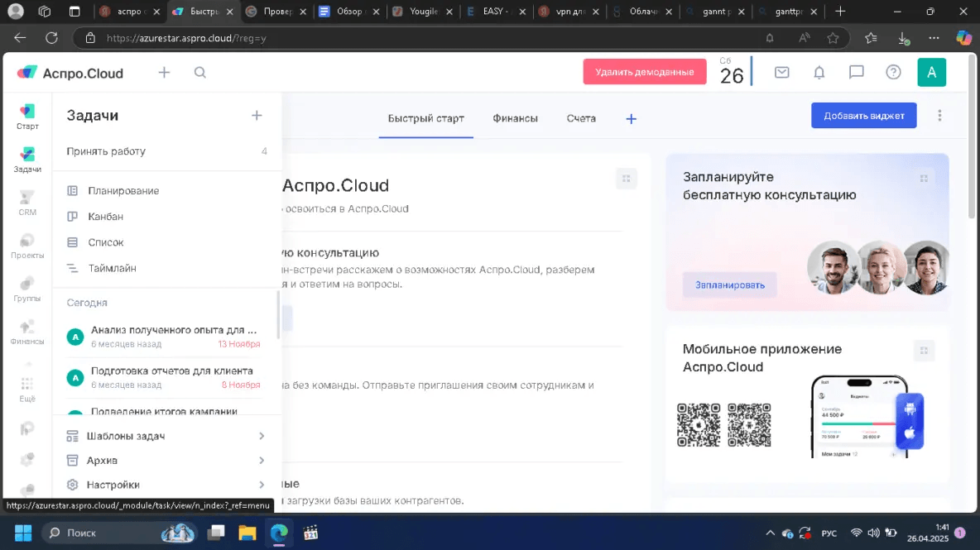Add new task with plus icon in Задачи panel
This screenshot has width=980, height=550.
pos(257,116)
